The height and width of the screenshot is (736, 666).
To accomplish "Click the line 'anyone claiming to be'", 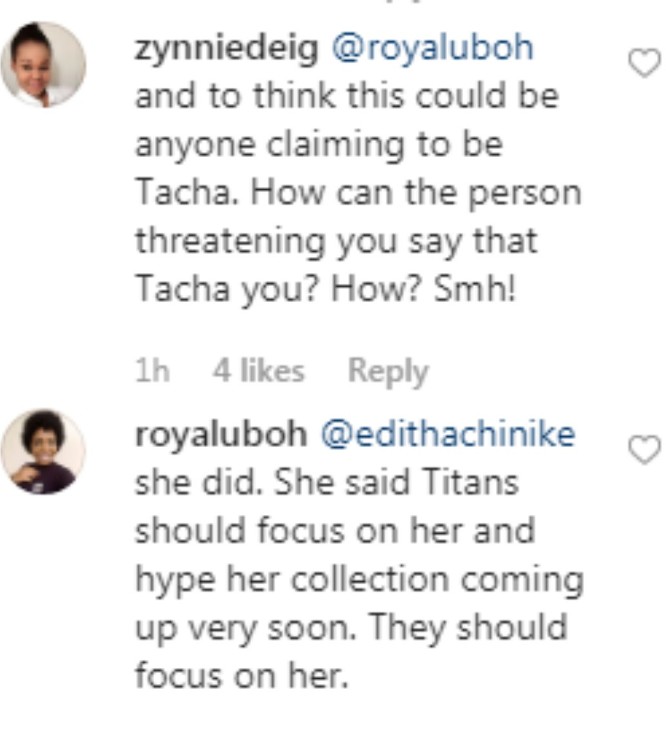I will click(319, 145).
